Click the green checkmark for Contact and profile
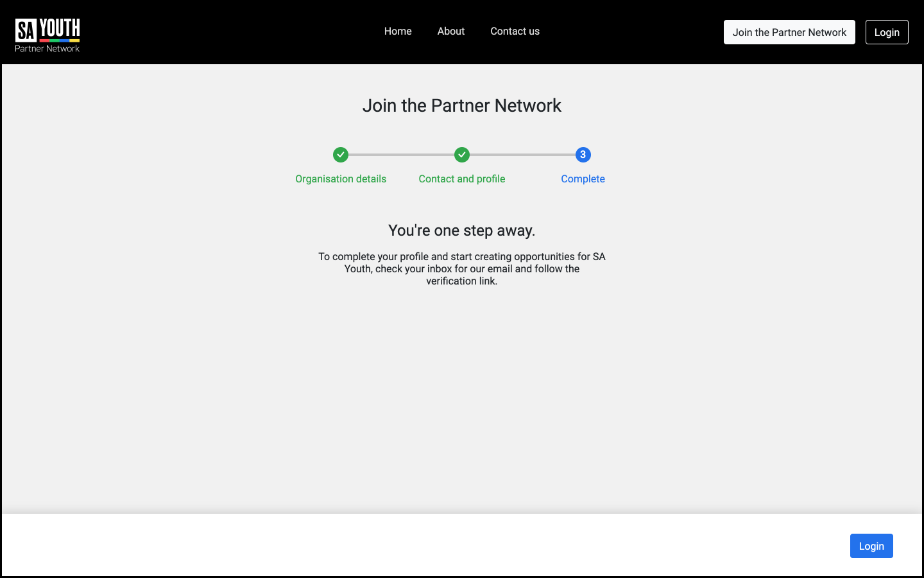Image resolution: width=924 pixels, height=578 pixels. coord(462,155)
